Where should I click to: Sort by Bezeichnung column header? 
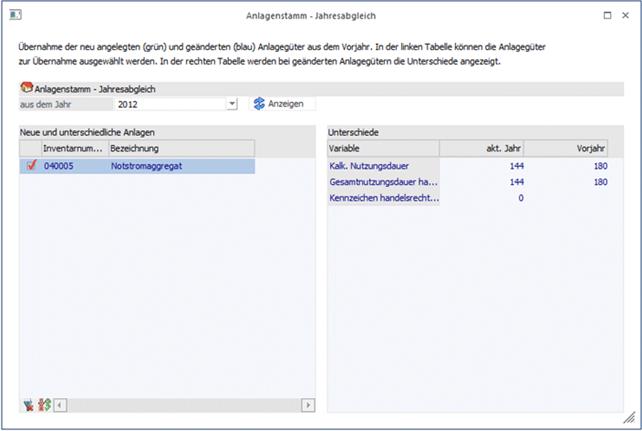click(180, 148)
